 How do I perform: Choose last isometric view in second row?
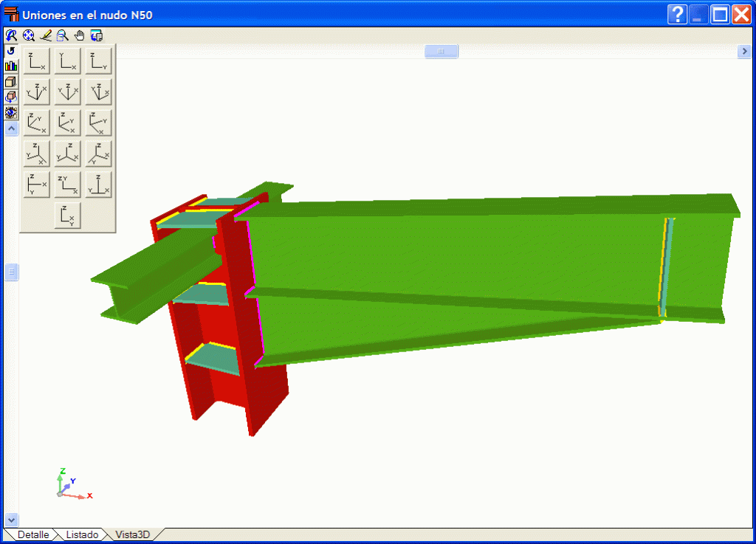tap(98, 92)
